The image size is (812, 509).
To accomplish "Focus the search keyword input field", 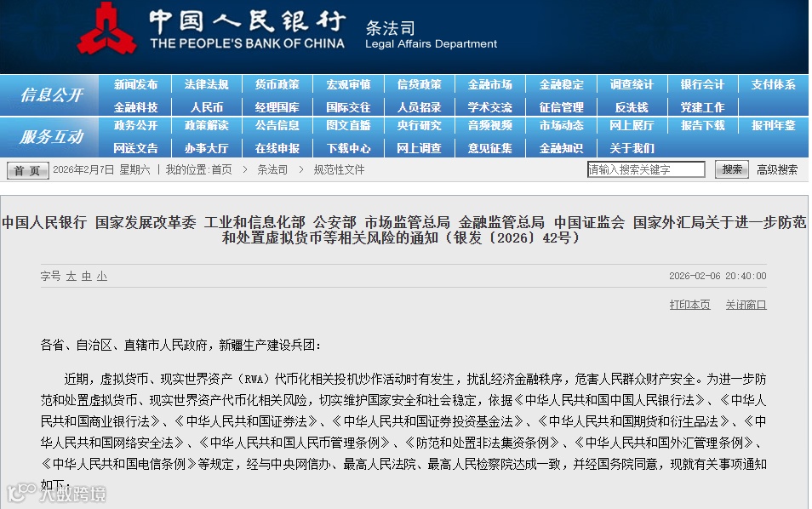I will click(646, 169).
